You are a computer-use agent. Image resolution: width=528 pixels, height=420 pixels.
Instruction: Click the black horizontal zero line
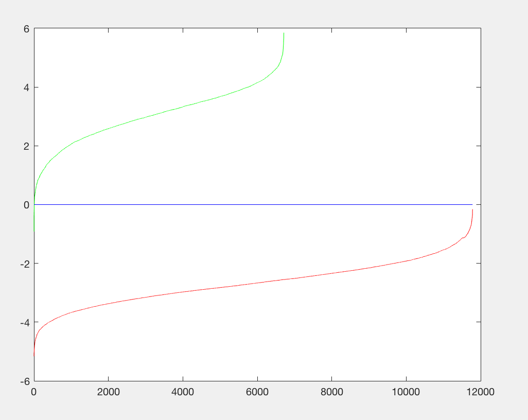pos(360,204)
